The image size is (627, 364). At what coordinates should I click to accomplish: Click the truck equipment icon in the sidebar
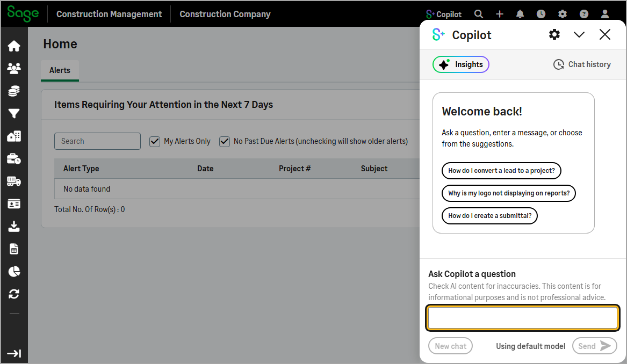(15, 181)
